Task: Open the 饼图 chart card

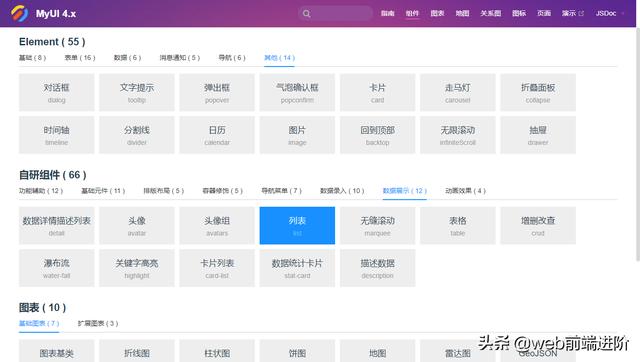Action: (297, 351)
